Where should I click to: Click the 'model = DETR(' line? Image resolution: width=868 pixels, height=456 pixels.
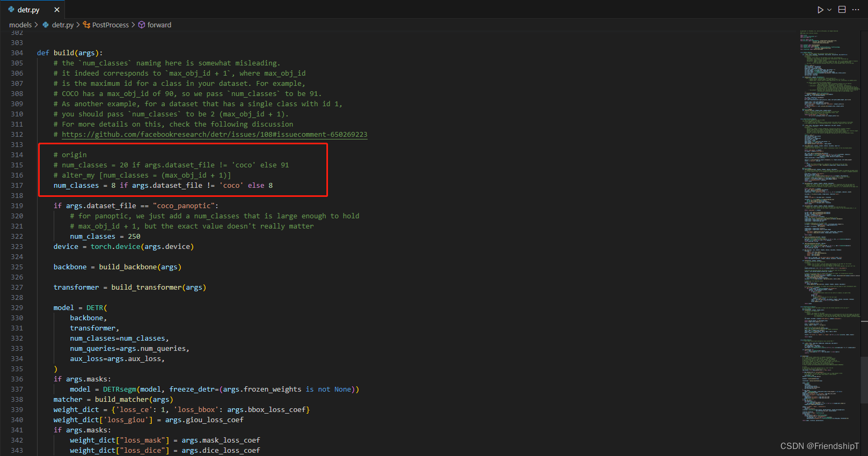pos(81,308)
